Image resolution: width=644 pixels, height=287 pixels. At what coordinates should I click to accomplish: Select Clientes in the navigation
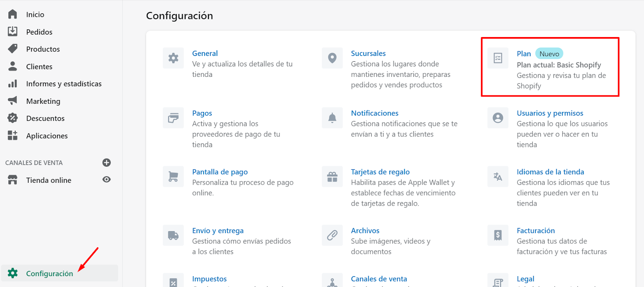(39, 66)
